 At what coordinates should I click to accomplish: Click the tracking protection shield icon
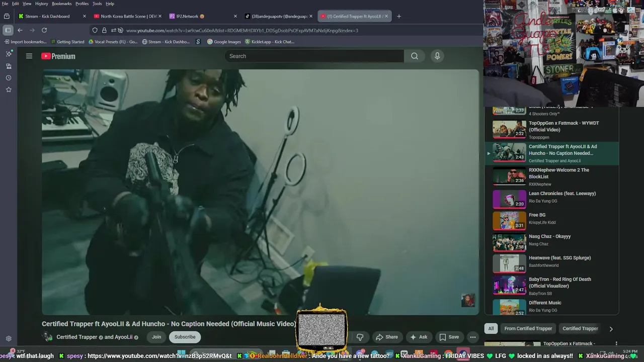pos(95,30)
